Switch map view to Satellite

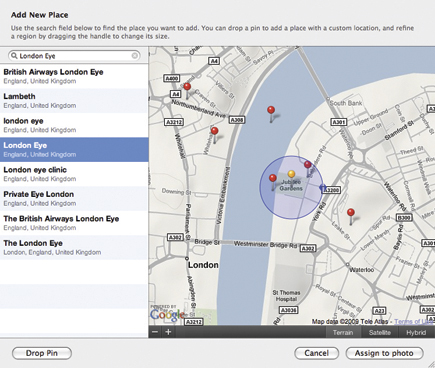tap(380, 332)
